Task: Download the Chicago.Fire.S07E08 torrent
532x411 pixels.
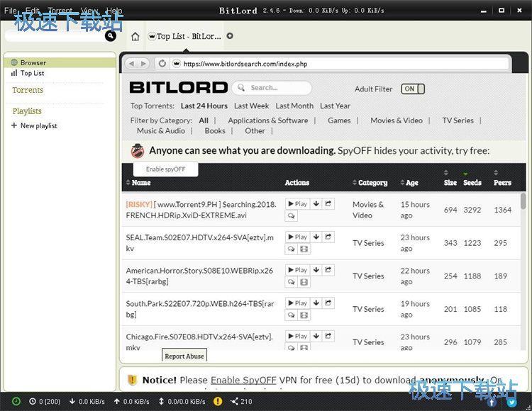Action: click(316, 336)
